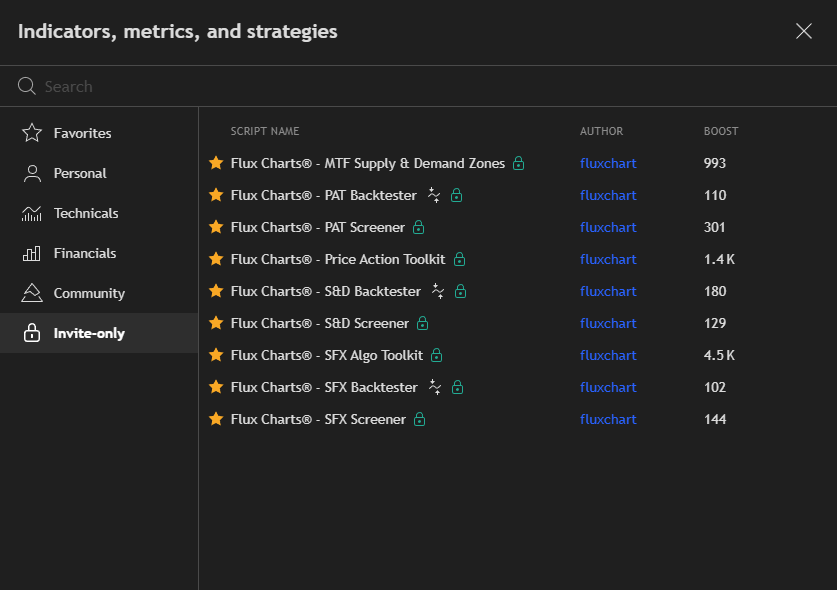Toggle favorite star for Price Action Toolkit

click(216, 259)
